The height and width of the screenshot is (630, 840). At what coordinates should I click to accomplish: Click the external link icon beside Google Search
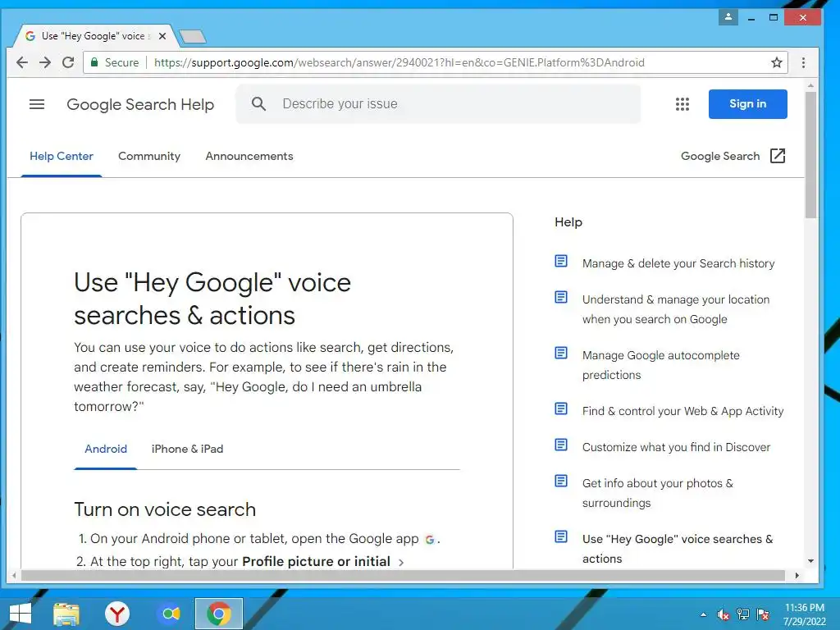[778, 156]
